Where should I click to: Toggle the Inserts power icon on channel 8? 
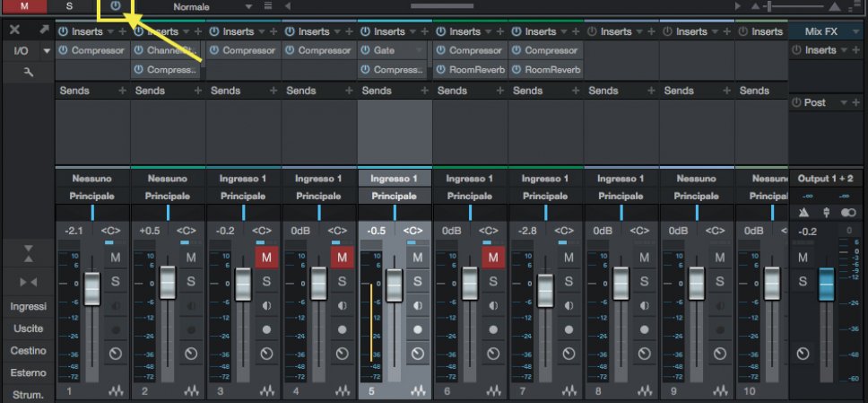591,31
